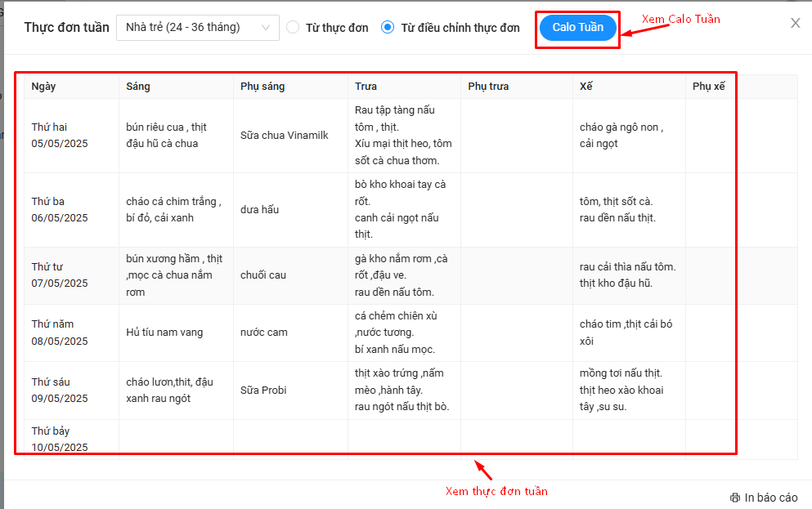
Task: Click the dropdown chevron arrow for age group
Action: [266, 28]
